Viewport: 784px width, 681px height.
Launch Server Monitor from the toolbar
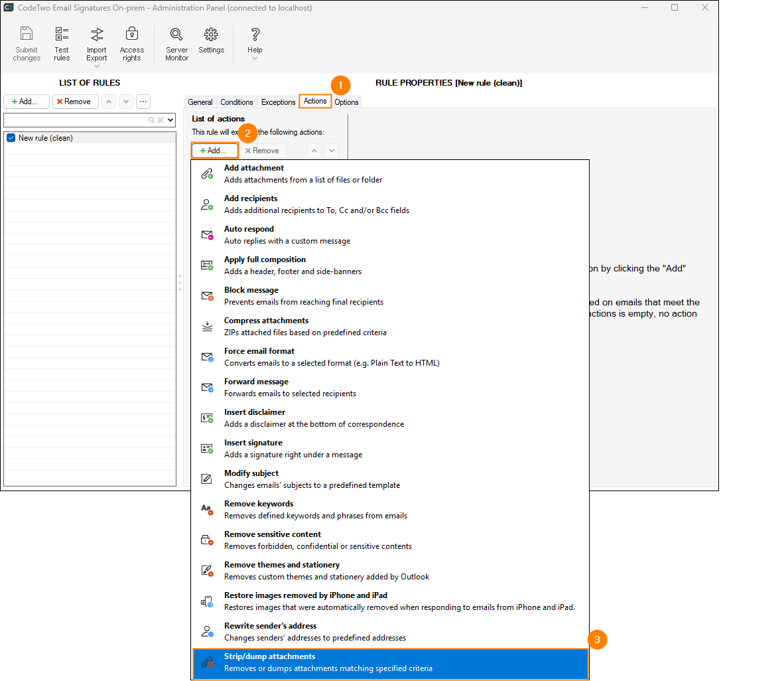pyautogui.click(x=176, y=44)
